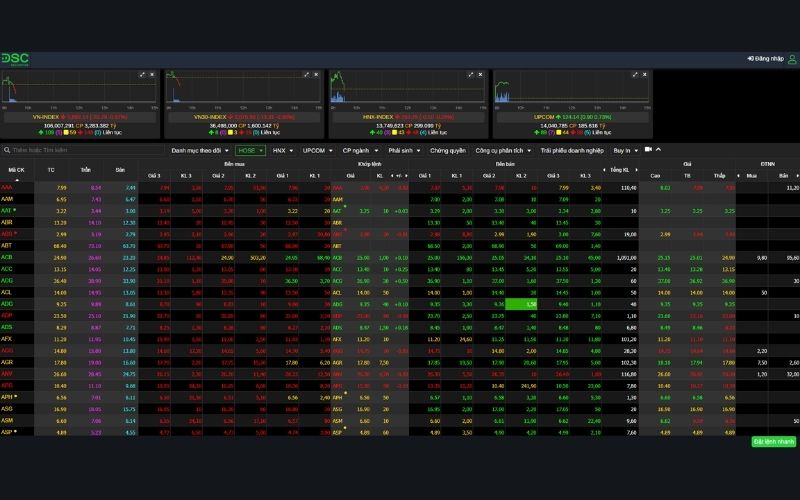Click the Trần column header
The width and height of the screenshot is (800, 500).
pos(86,170)
